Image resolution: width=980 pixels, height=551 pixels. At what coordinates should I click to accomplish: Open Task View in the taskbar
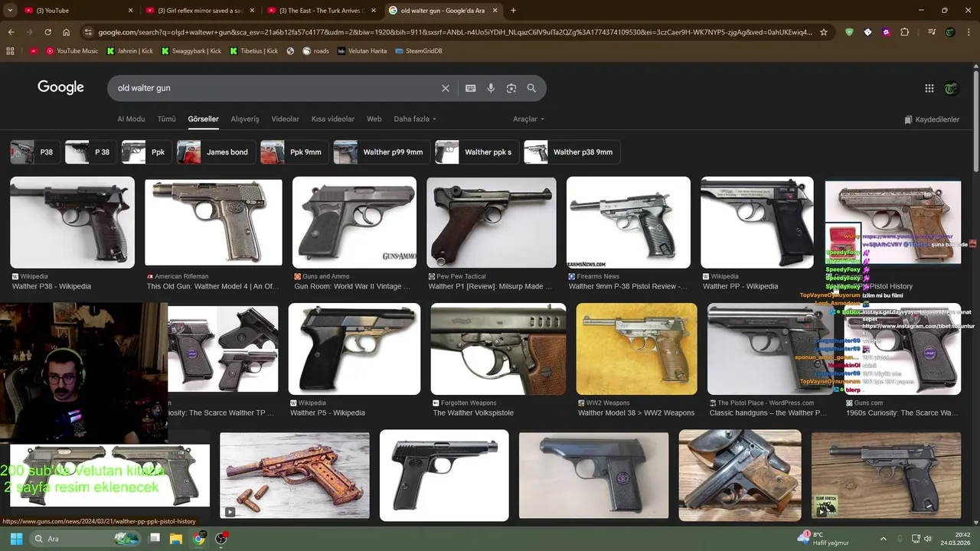click(x=154, y=539)
